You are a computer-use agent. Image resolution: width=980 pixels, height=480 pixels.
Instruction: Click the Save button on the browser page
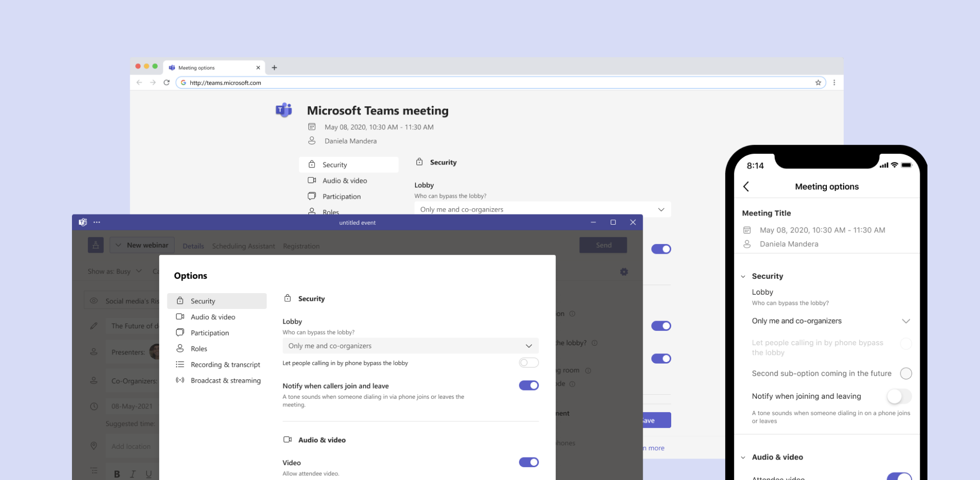point(657,420)
